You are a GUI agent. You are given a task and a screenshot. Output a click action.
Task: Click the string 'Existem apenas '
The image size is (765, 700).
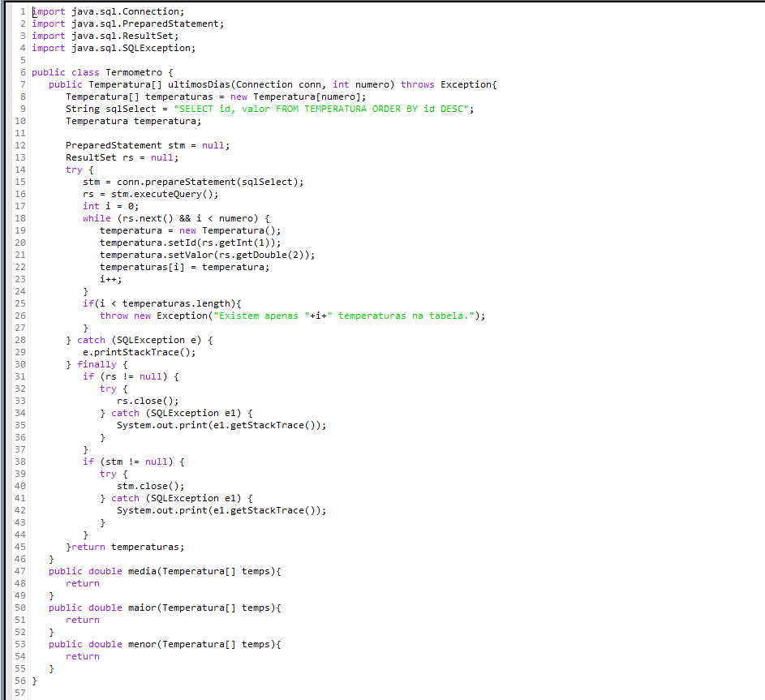click(x=259, y=316)
